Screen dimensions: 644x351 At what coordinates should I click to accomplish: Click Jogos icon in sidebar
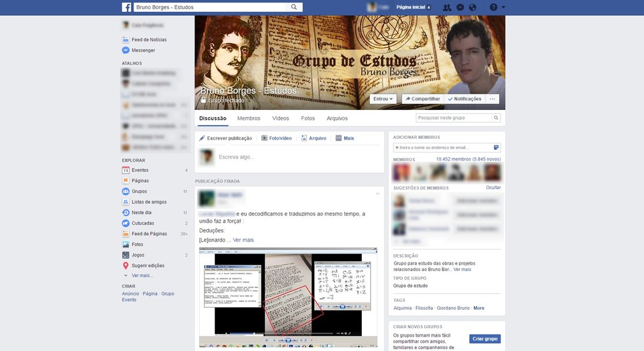click(126, 255)
